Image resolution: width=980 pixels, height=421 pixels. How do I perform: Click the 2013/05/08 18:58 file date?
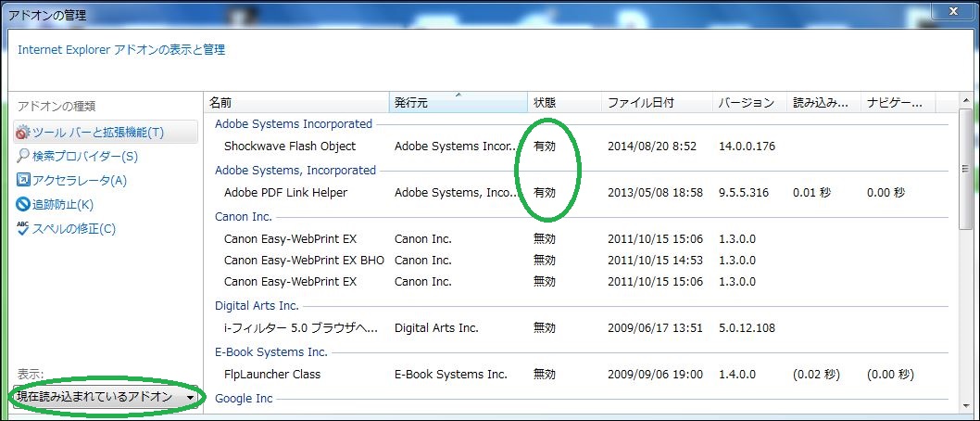(x=655, y=193)
